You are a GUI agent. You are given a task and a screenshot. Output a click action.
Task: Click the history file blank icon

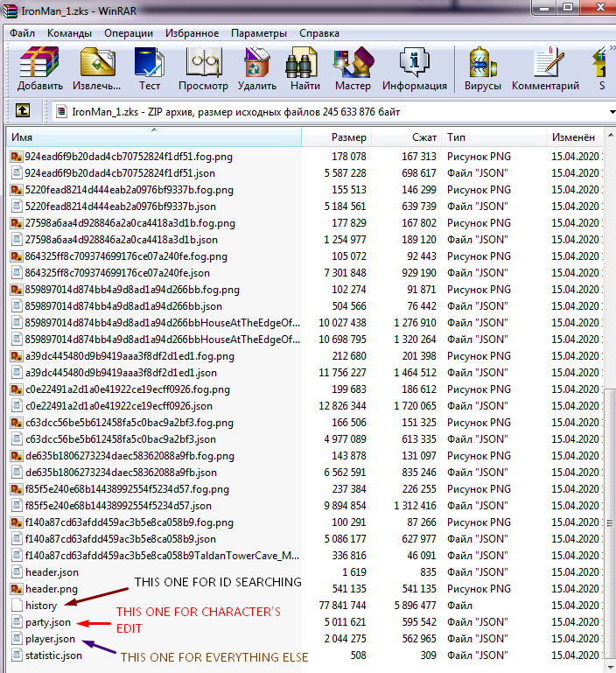tap(17, 606)
